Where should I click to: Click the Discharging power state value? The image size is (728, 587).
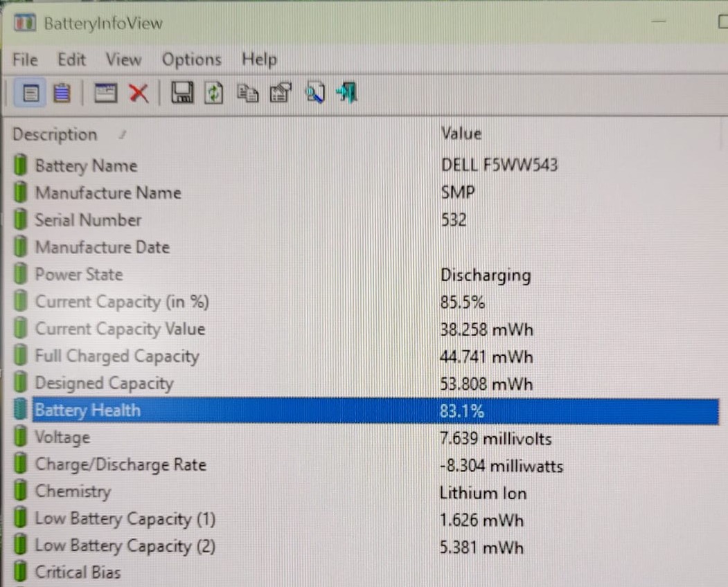pos(486,276)
